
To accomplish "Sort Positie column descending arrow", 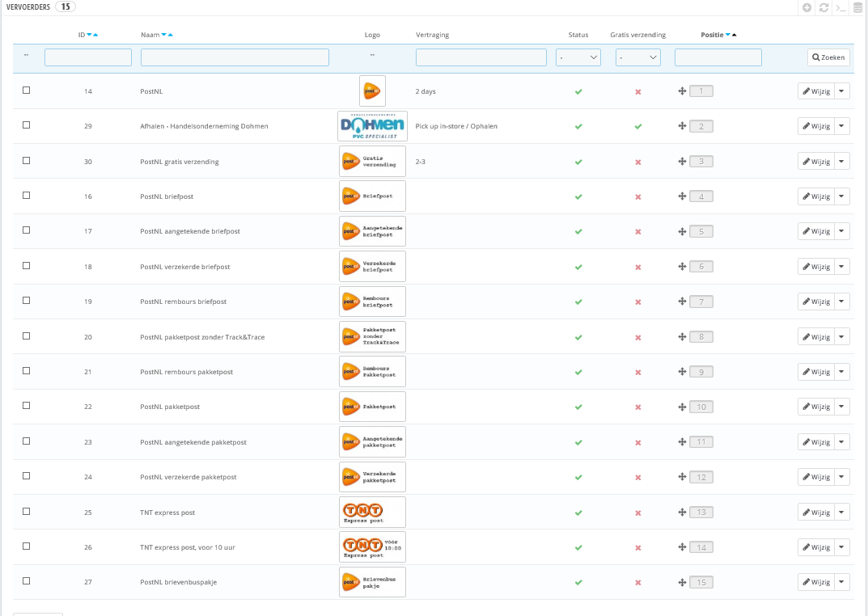I will [728, 35].
